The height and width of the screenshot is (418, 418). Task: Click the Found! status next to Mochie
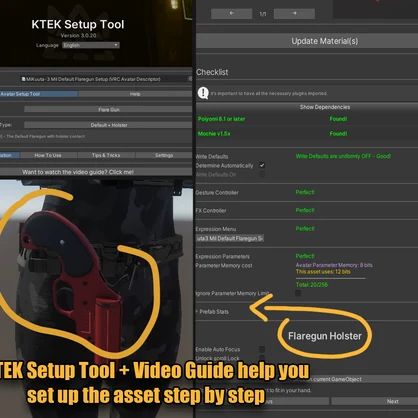pos(338,134)
